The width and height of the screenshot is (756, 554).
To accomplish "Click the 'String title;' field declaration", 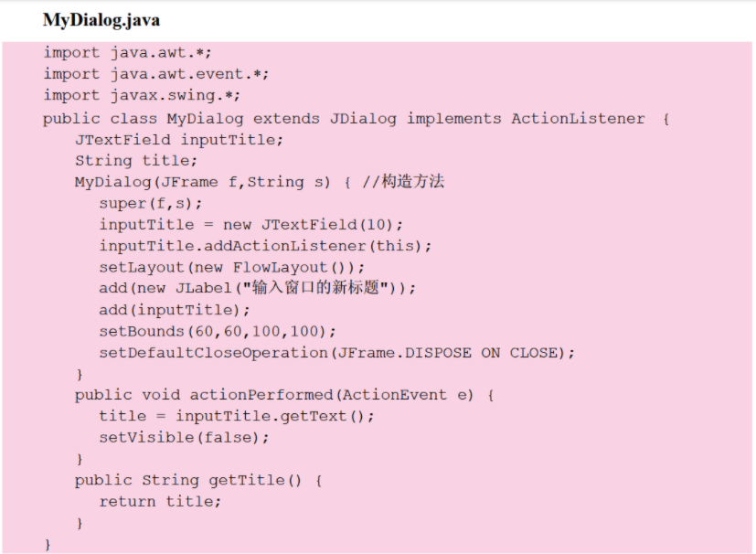I will [x=136, y=161].
